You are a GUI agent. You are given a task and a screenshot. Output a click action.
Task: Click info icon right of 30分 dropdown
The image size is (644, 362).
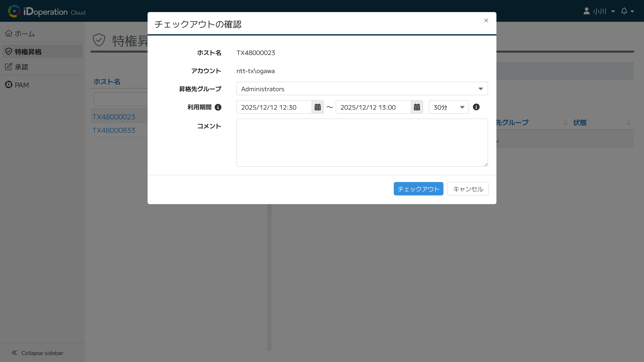pyautogui.click(x=476, y=107)
